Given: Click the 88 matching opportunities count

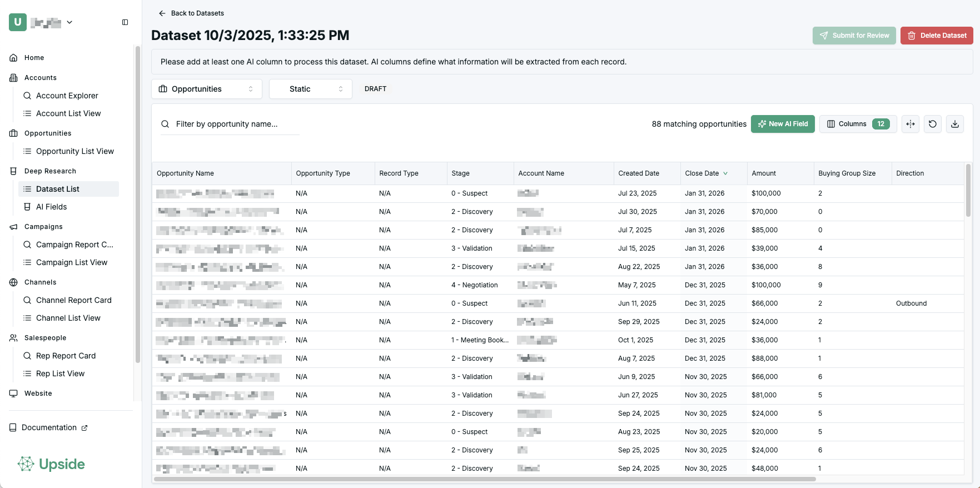Looking at the screenshot, I should (x=699, y=124).
